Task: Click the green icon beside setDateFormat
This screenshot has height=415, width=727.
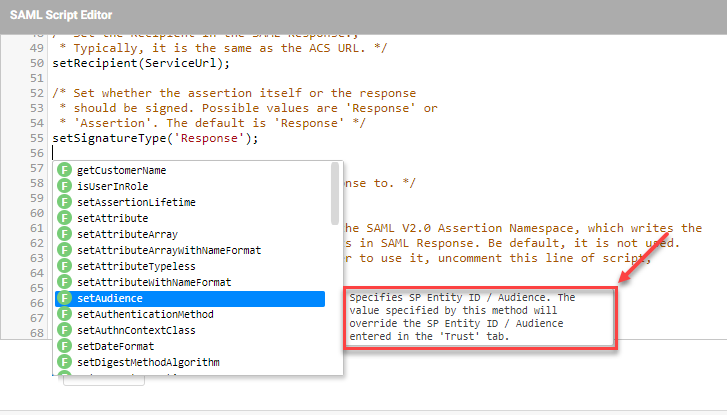Action: 65,346
